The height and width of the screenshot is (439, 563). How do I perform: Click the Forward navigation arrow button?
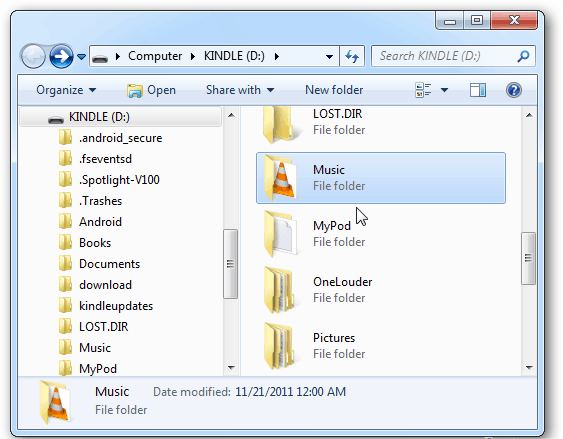61,56
